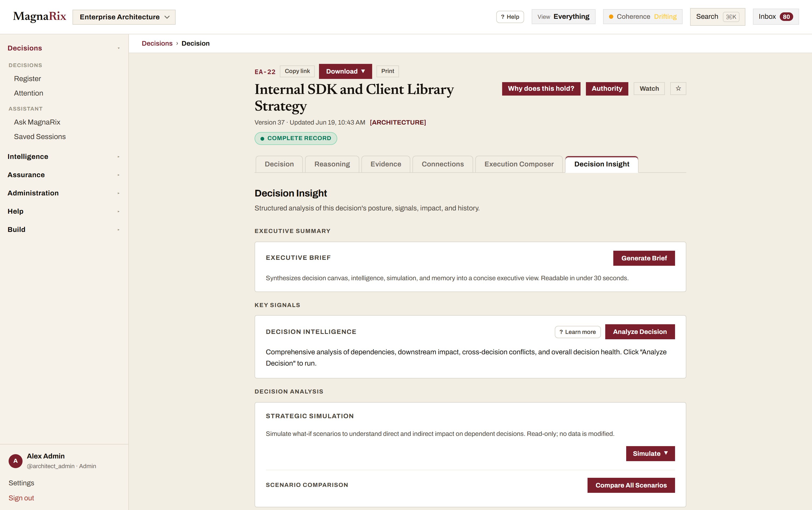Image resolution: width=812 pixels, height=510 pixels.
Task: Print this decision
Action: [387, 71]
